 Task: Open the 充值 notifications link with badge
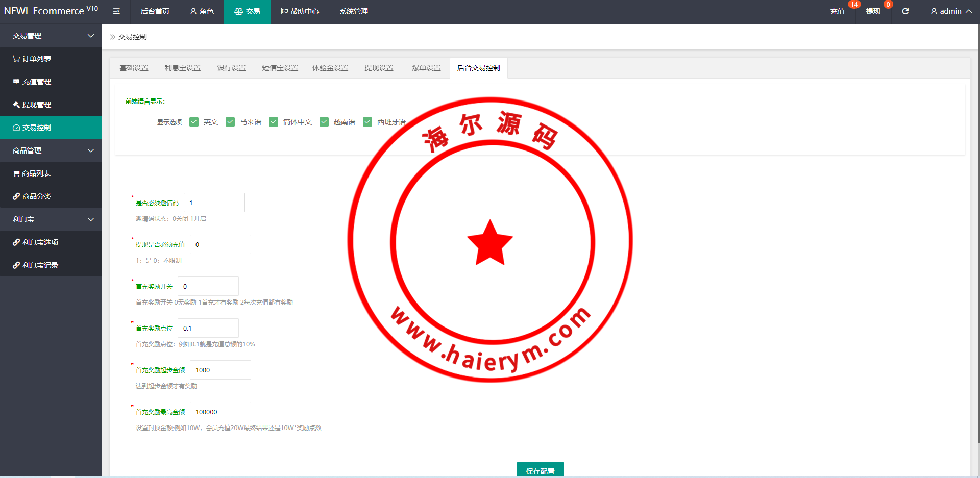[837, 11]
